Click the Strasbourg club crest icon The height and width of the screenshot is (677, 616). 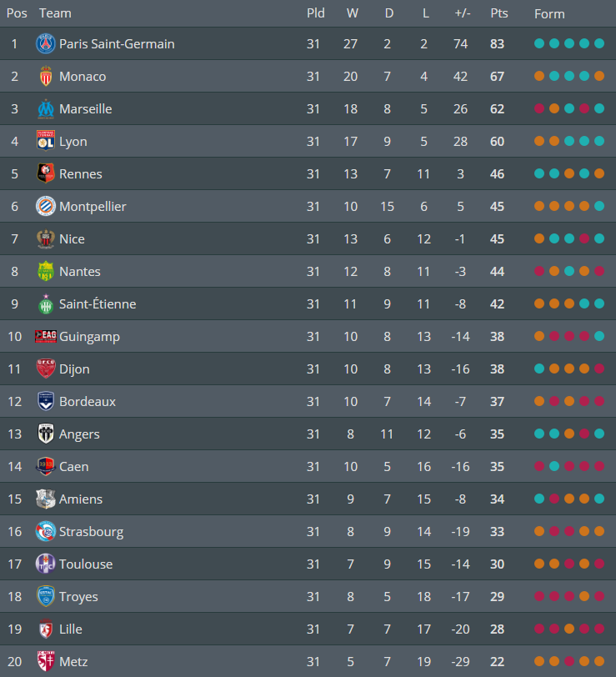coord(46,531)
